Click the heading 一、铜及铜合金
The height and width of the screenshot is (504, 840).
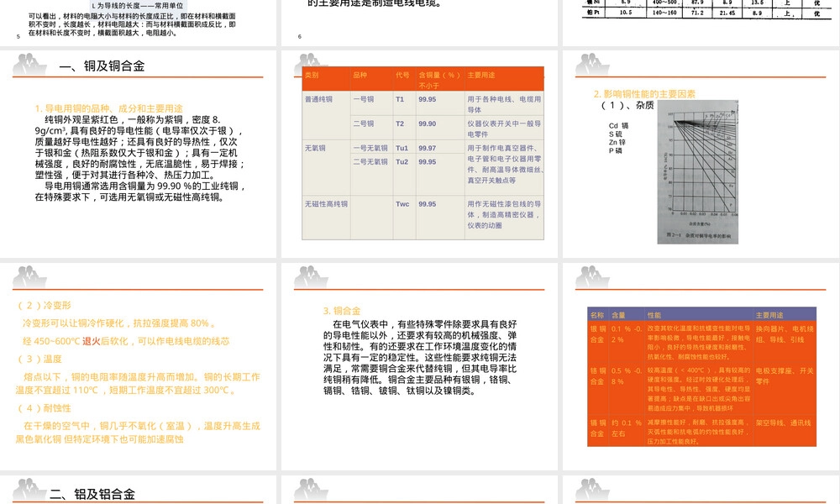(x=102, y=66)
